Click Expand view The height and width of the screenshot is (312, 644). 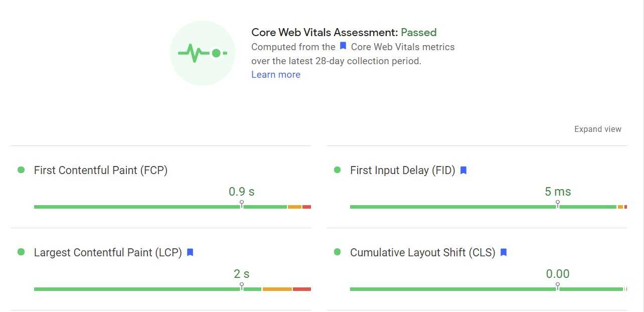pyautogui.click(x=597, y=129)
